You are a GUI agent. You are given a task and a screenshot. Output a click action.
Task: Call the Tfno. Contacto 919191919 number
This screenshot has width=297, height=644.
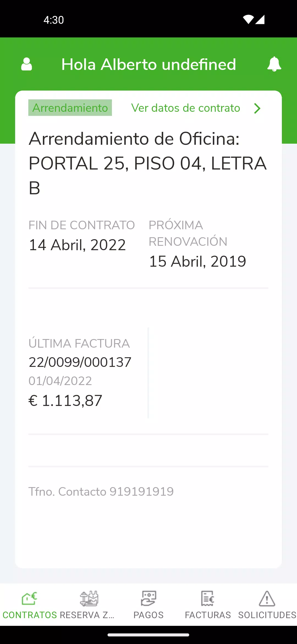(101, 492)
